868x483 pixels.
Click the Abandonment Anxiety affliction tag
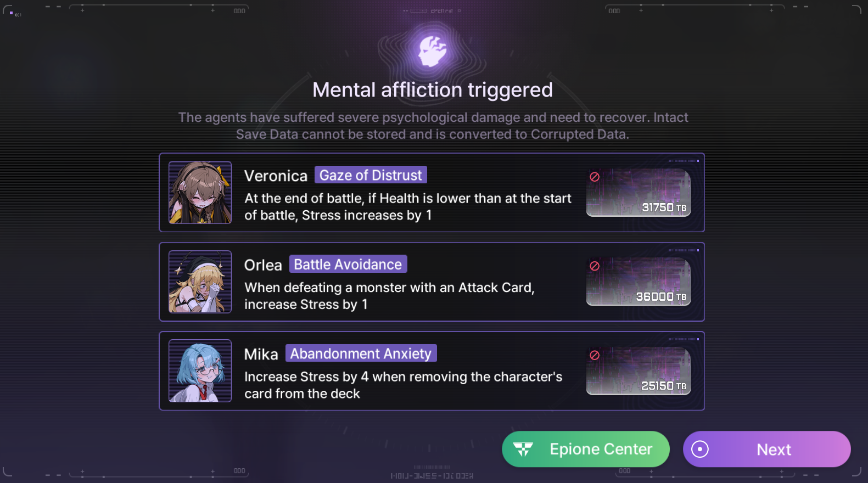361,353
